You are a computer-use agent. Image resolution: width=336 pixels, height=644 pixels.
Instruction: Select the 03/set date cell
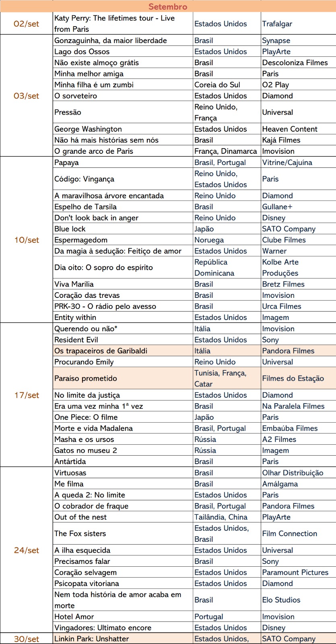[27, 96]
